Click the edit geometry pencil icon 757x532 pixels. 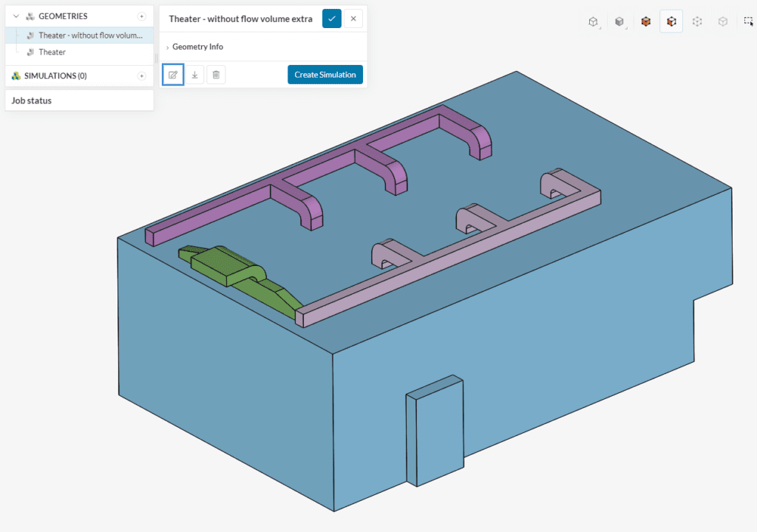[x=173, y=75]
